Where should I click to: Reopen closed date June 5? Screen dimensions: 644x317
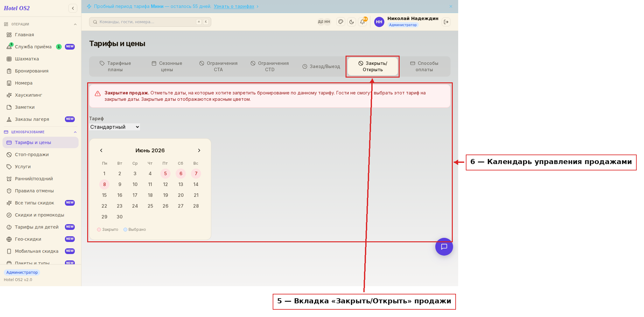(x=165, y=174)
